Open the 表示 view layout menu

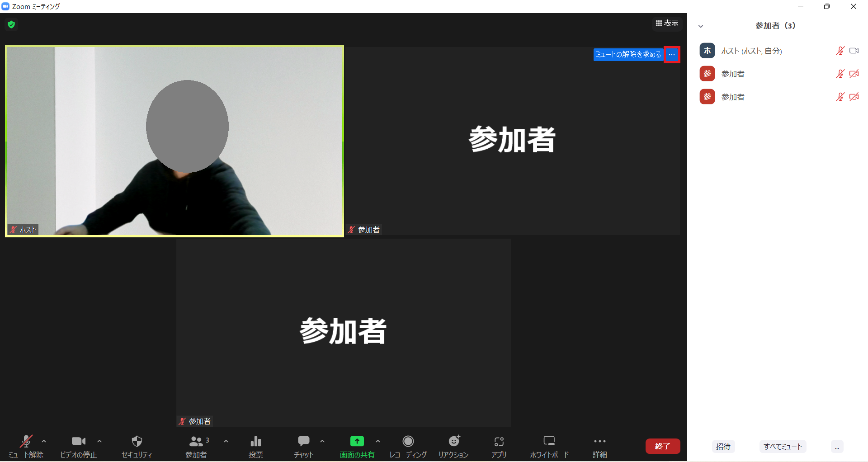click(667, 23)
